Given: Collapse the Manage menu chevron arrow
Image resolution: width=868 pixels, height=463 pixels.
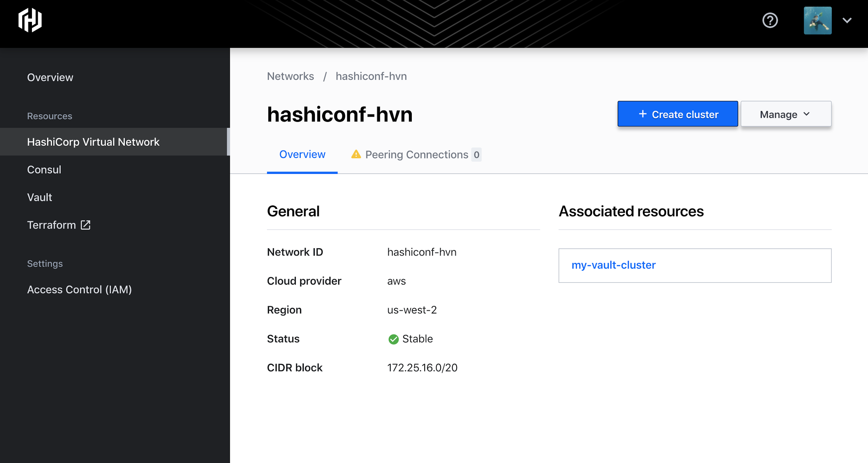Looking at the screenshot, I should [x=806, y=114].
